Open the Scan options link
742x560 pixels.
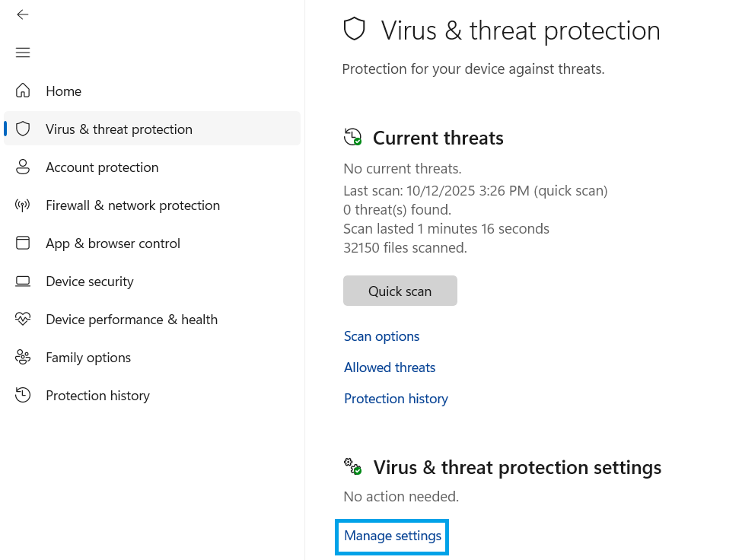[381, 336]
